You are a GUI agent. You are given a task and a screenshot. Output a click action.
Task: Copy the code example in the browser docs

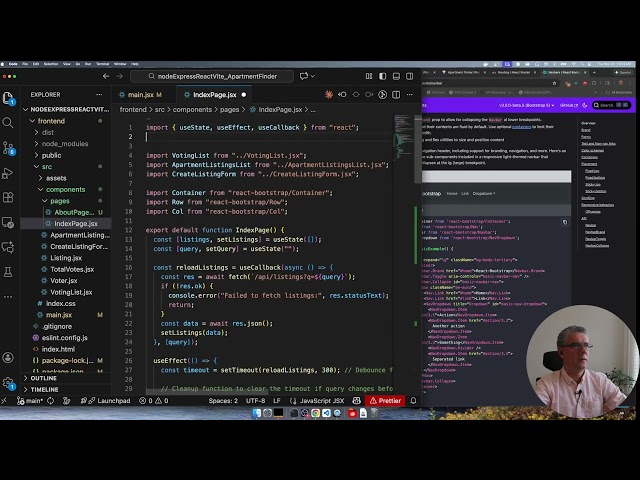(565, 222)
